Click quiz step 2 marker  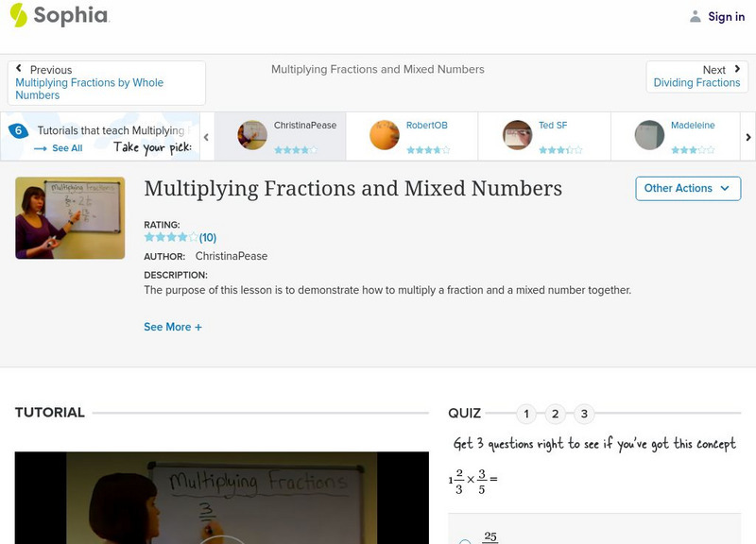[x=555, y=413]
